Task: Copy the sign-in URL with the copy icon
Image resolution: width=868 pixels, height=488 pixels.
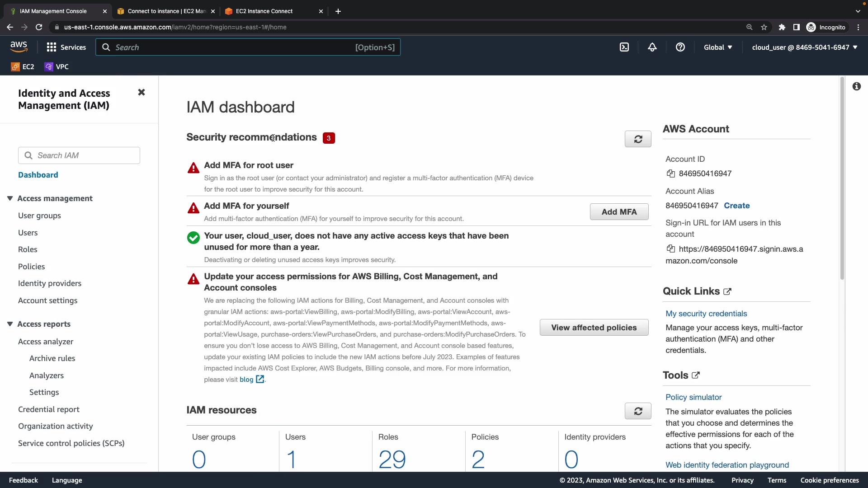Action: tap(671, 249)
